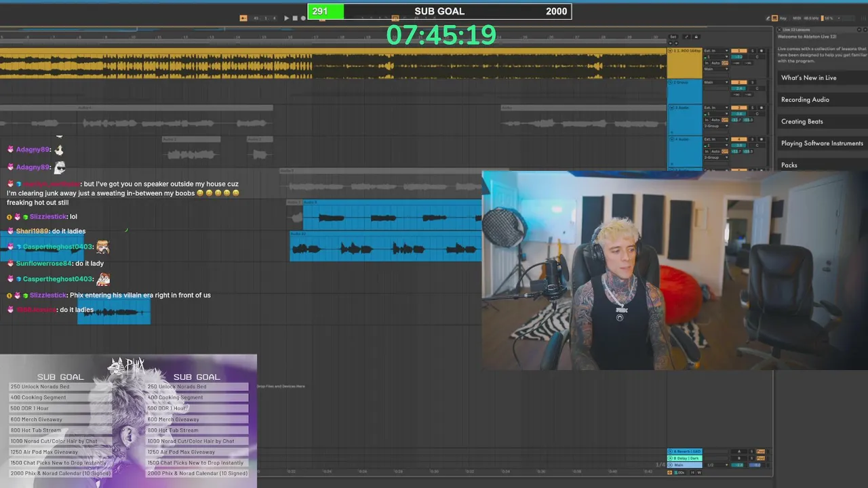Select the Main track header
Viewport: 868px width, 488px height.
(685, 465)
